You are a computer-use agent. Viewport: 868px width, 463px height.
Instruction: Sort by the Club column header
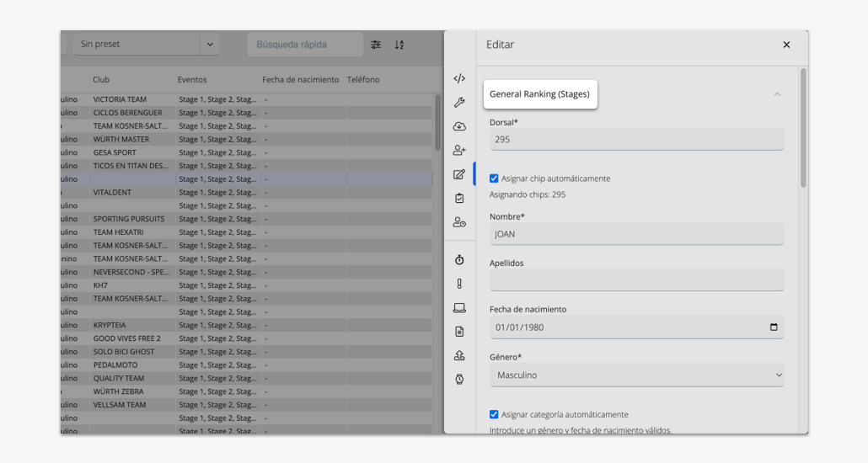click(x=101, y=80)
